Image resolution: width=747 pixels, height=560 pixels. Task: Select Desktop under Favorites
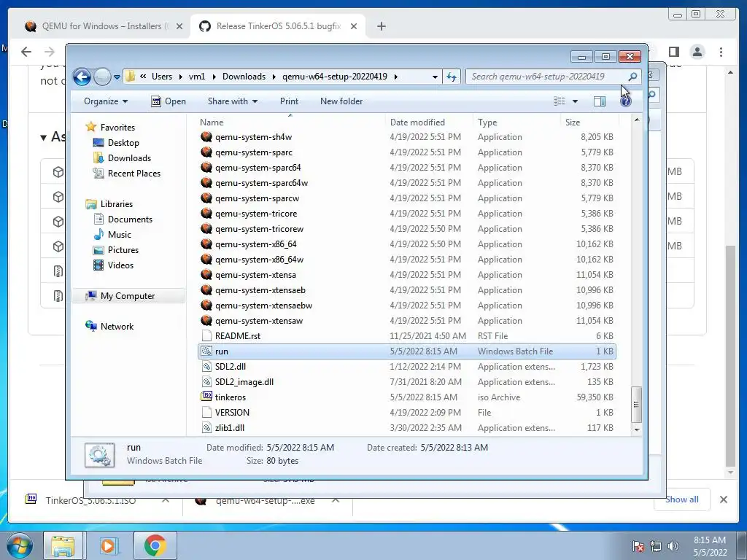(x=123, y=142)
